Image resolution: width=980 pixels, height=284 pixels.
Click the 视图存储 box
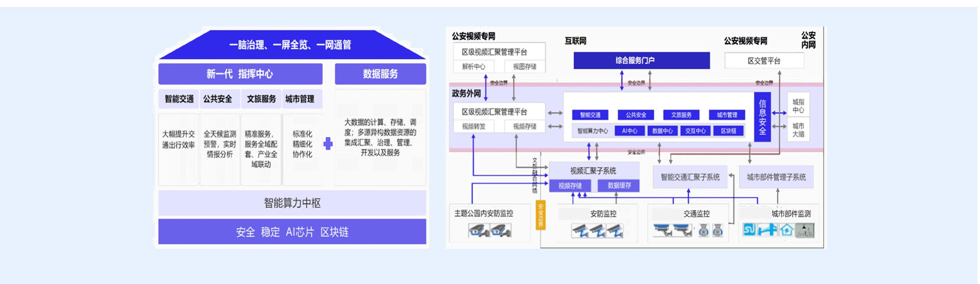pos(525,66)
